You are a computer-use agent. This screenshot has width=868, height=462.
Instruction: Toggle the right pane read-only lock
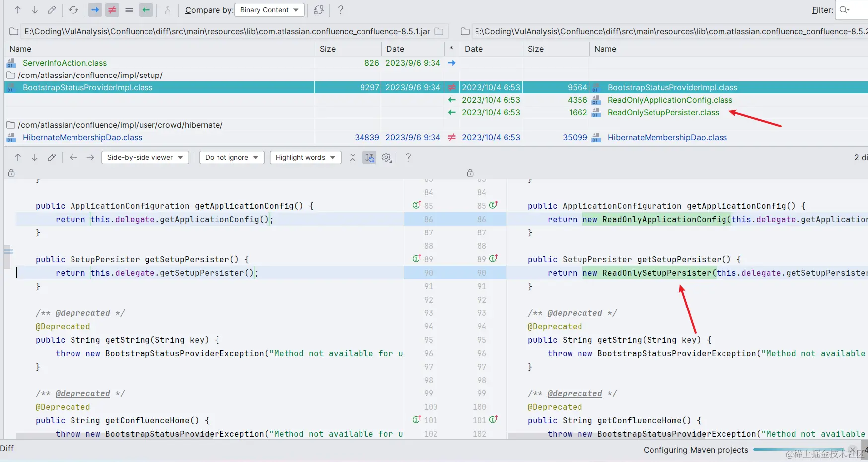(470, 173)
